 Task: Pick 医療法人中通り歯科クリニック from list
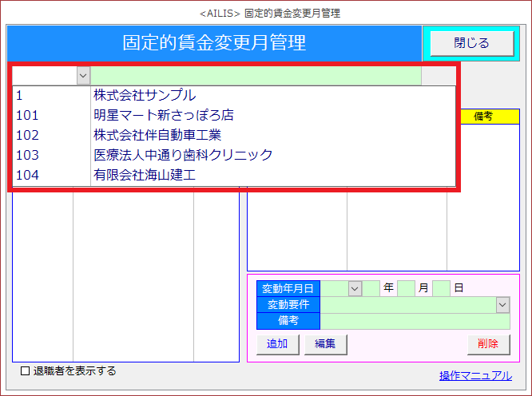pos(183,155)
